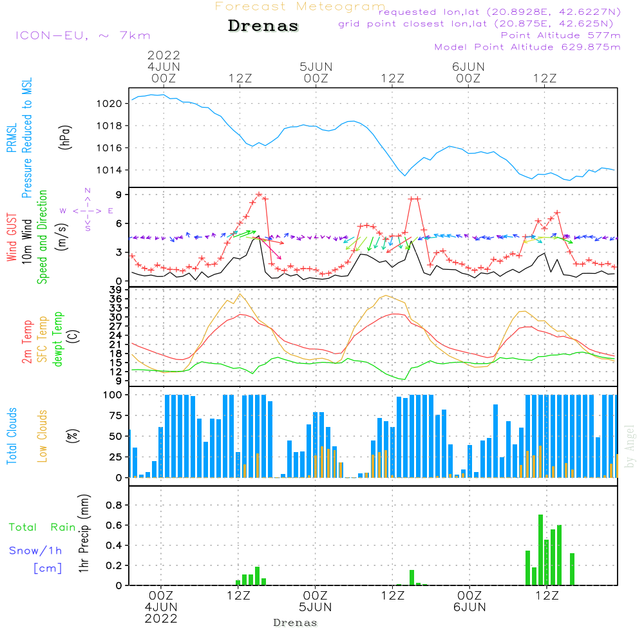Select the '39' temperature tick value
Screen dimensions: 644x644
(116, 290)
